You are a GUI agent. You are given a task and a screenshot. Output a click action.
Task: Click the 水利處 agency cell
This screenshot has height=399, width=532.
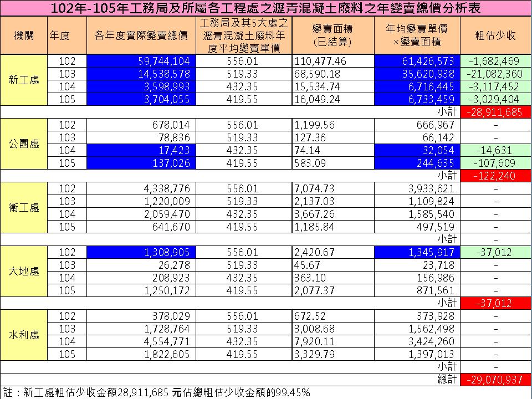(x=24, y=335)
